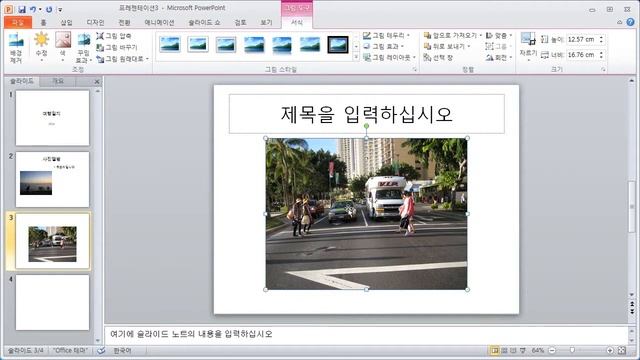This screenshot has height=360, width=640.
Task: Start Slide Show from status bar icon
Action: click(522, 350)
